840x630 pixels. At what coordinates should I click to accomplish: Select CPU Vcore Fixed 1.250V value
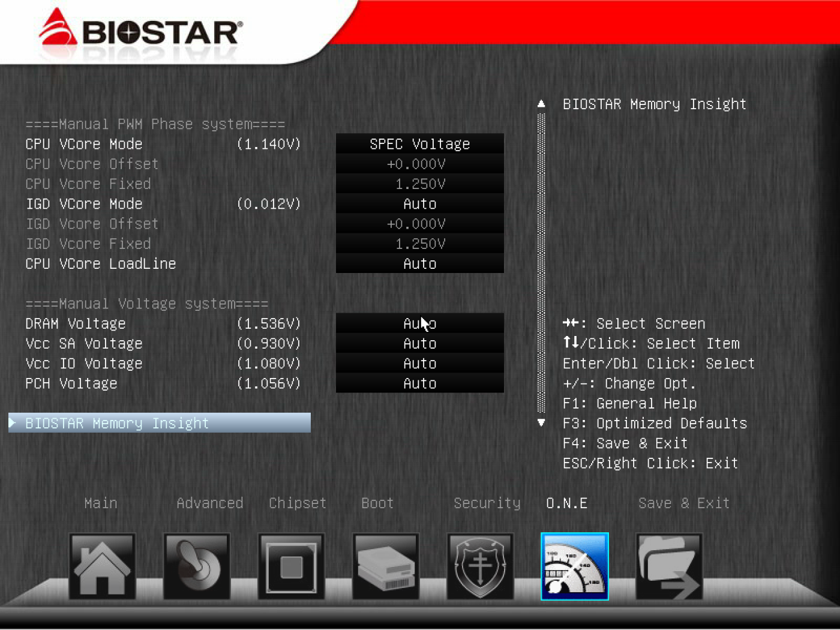[x=420, y=184]
